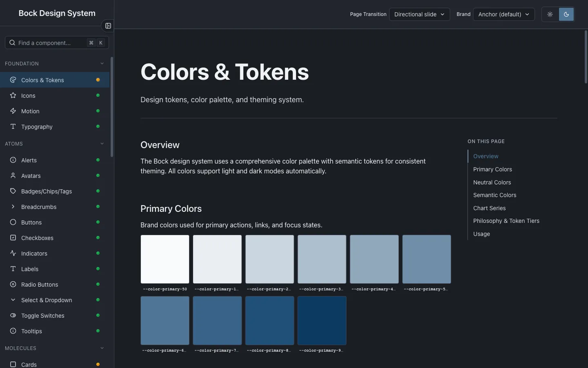Select the darkest color-primary-9 swatch
The image size is (588, 368).
(x=322, y=321)
